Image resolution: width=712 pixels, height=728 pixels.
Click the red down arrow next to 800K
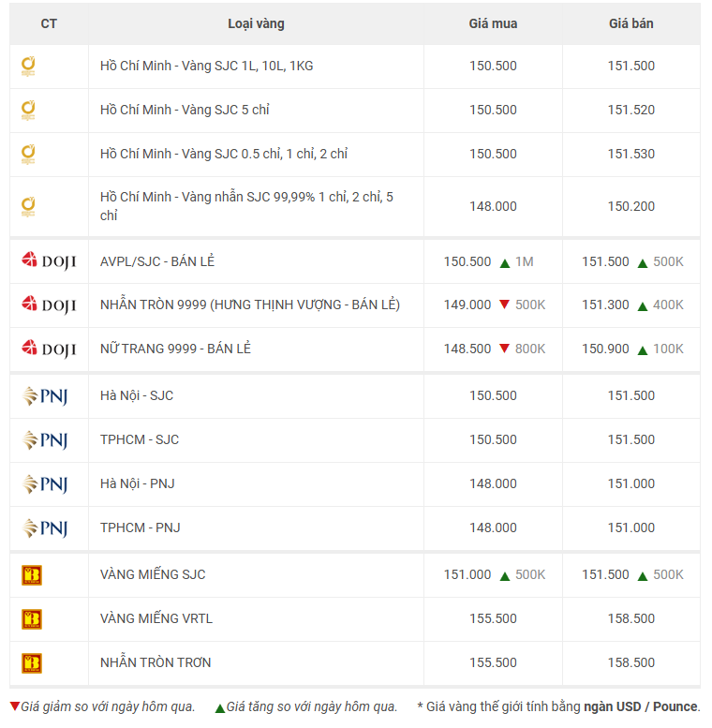point(504,349)
